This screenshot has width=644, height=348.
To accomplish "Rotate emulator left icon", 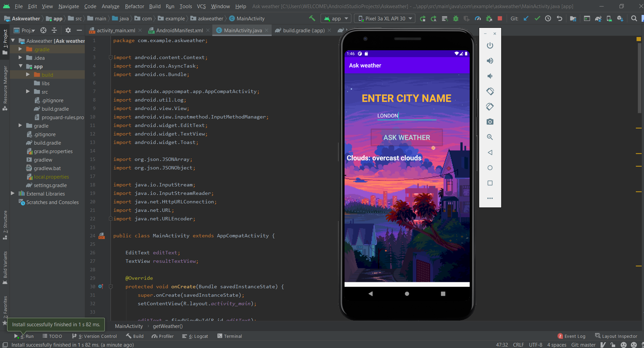I will point(490,91).
